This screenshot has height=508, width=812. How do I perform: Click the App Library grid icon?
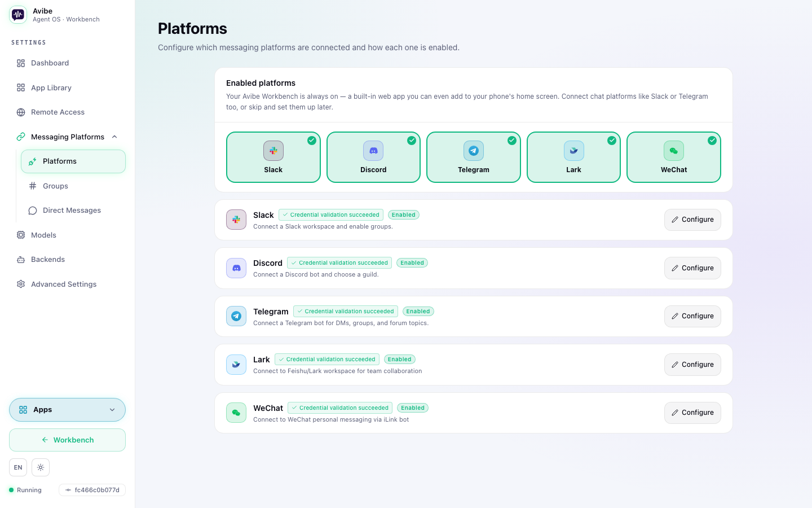(21, 87)
